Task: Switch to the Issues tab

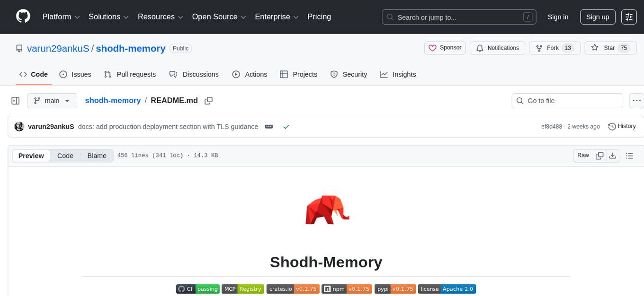Action: [75, 74]
